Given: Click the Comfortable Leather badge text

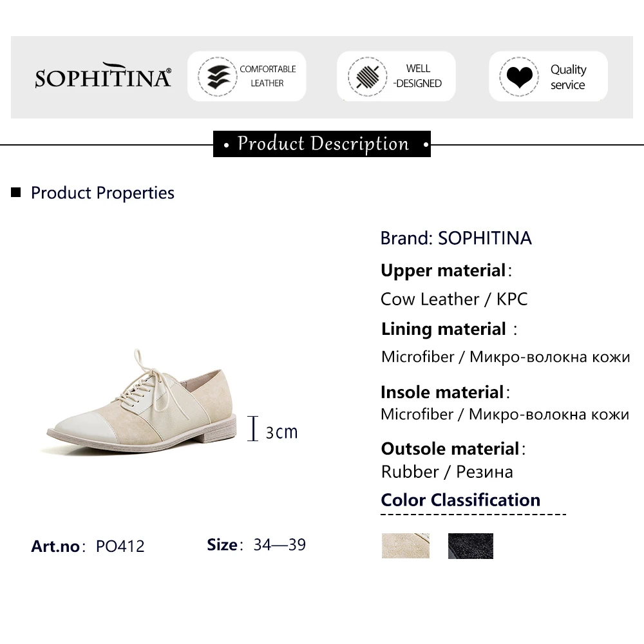Looking at the screenshot, I should click(267, 76).
